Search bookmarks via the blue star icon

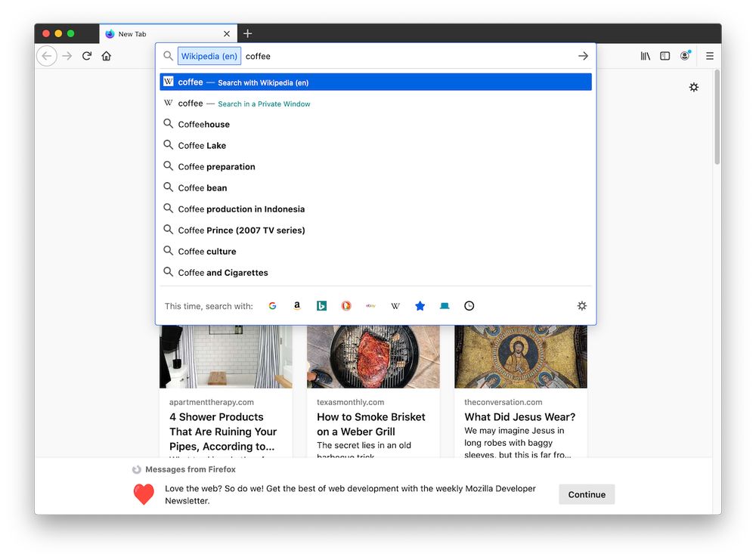point(420,306)
